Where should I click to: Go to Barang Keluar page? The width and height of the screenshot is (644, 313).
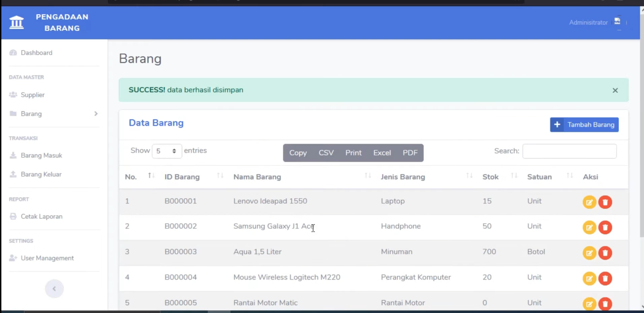(41, 174)
